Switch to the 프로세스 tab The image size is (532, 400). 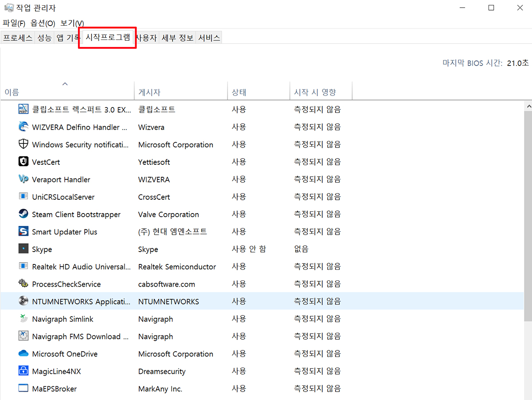(x=18, y=38)
